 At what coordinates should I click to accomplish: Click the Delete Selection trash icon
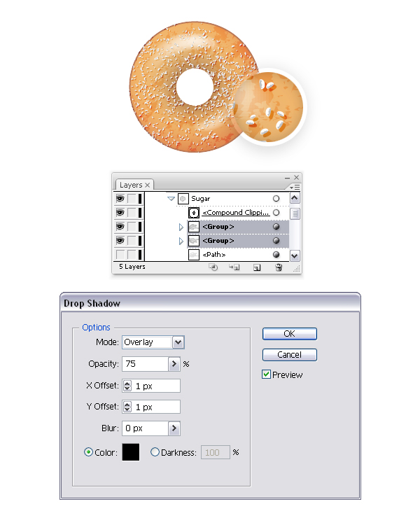pos(279,267)
